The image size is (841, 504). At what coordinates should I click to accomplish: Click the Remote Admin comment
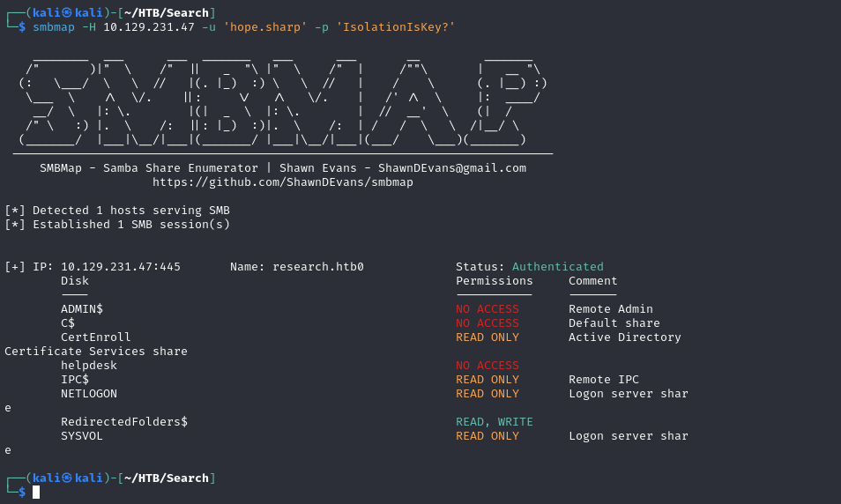tap(611, 309)
